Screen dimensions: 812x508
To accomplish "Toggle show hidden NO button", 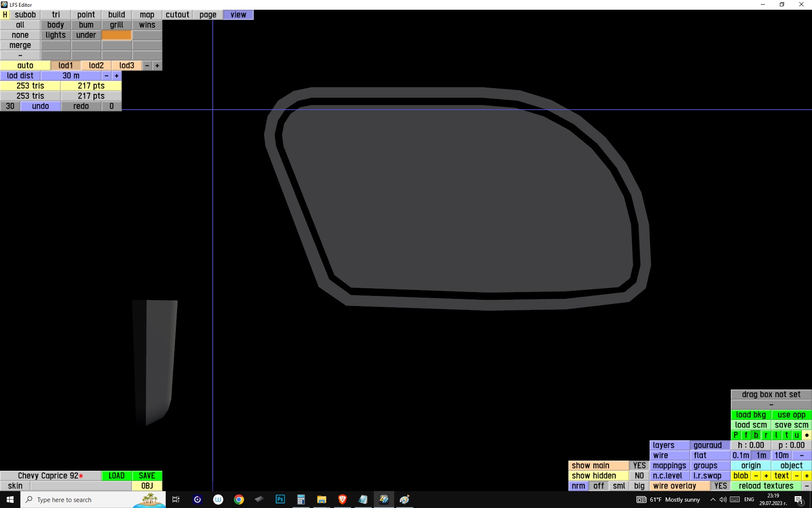I will point(639,475).
